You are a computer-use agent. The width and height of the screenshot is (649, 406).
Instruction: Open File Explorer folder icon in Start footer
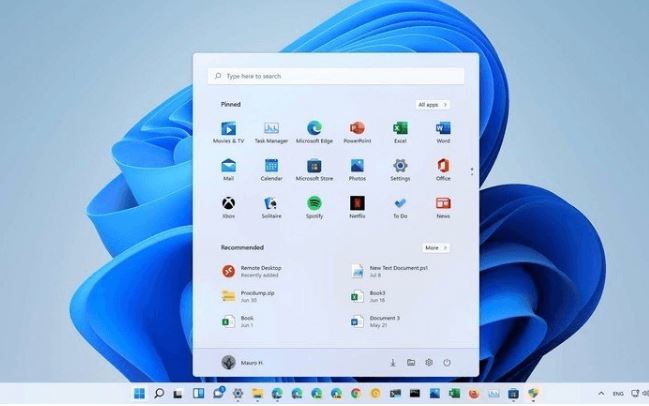point(411,363)
